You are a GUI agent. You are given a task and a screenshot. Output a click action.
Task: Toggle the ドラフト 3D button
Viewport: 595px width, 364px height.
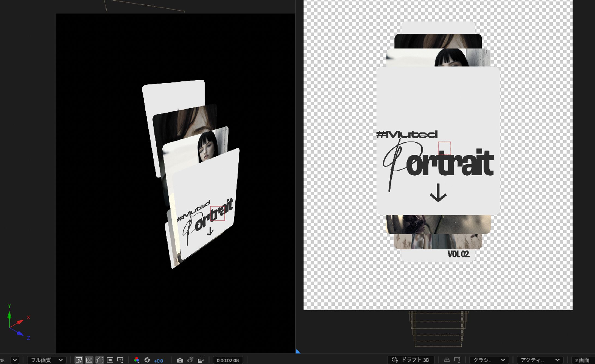click(x=411, y=360)
